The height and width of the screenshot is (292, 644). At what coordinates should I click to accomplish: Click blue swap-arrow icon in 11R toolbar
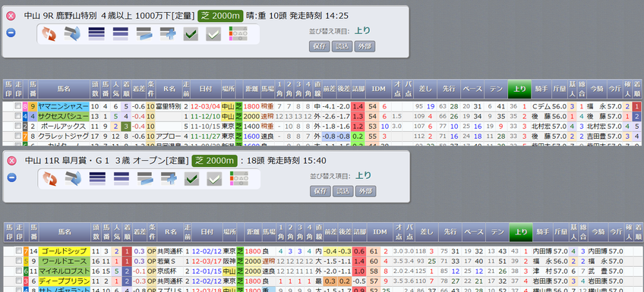[73, 179]
